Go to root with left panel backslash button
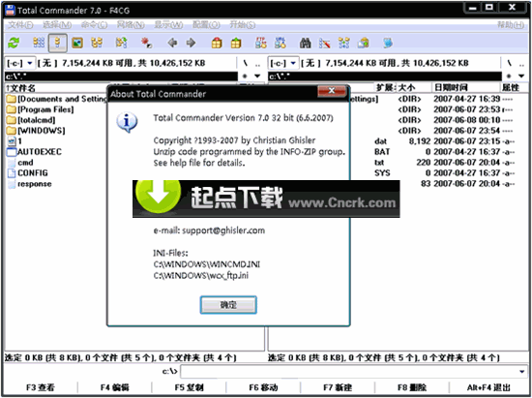The height and width of the screenshot is (398, 532). (245, 63)
